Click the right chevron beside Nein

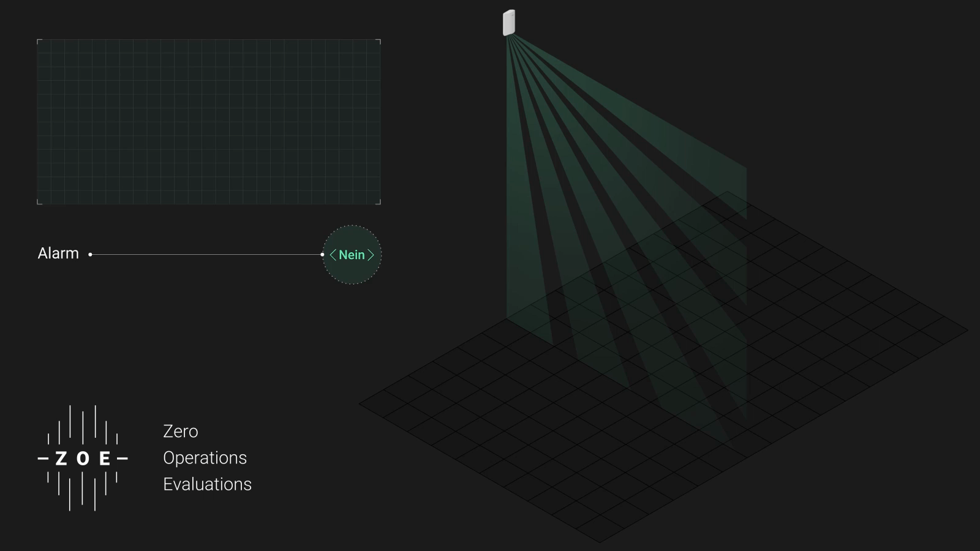point(371,255)
